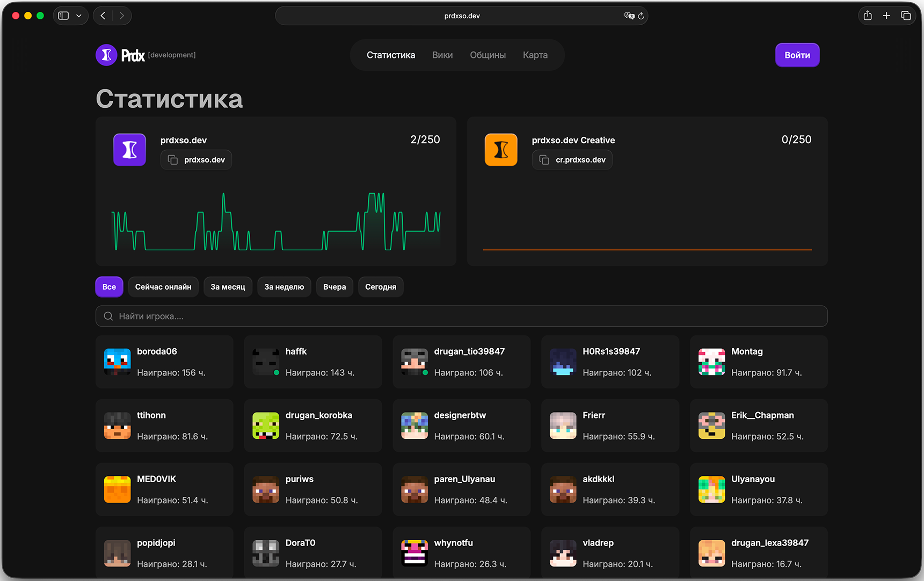Click MEDOVIK orange avatar
Screen dimensions: 924x581
point(117,489)
